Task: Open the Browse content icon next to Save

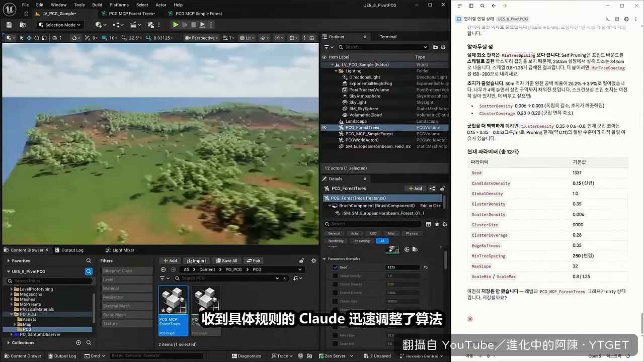Action: tap(23, 25)
